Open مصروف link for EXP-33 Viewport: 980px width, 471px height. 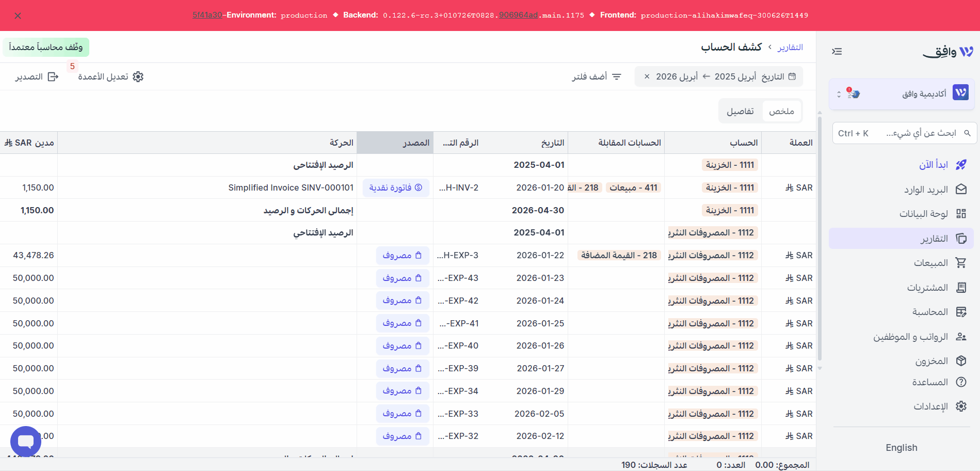coord(403,414)
